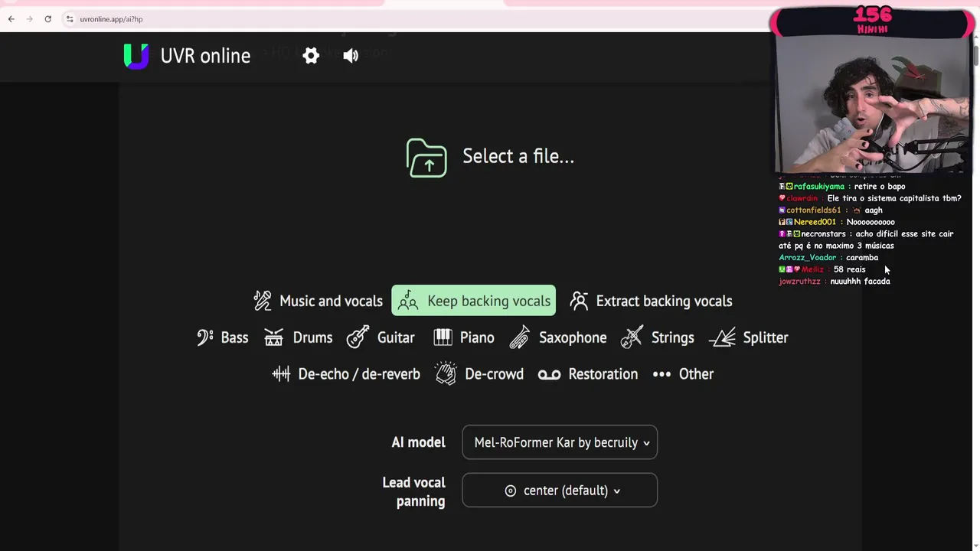980x551 pixels.
Task: Click chat message '58 reais'
Action: point(850,269)
